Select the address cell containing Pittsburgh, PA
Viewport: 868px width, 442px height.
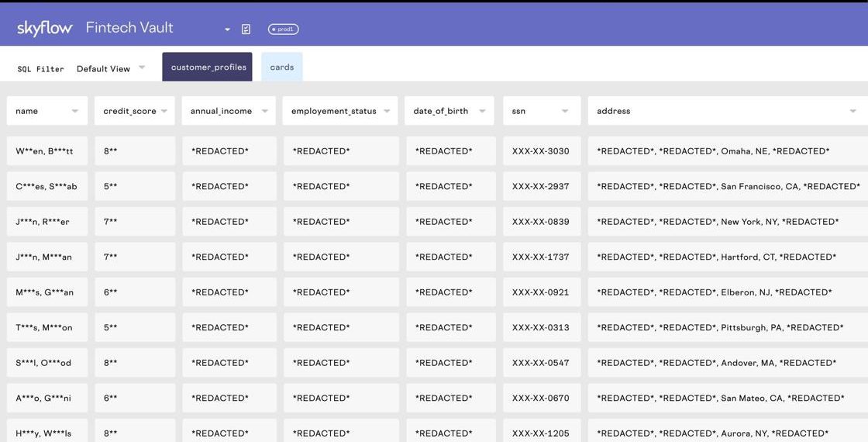(728, 327)
